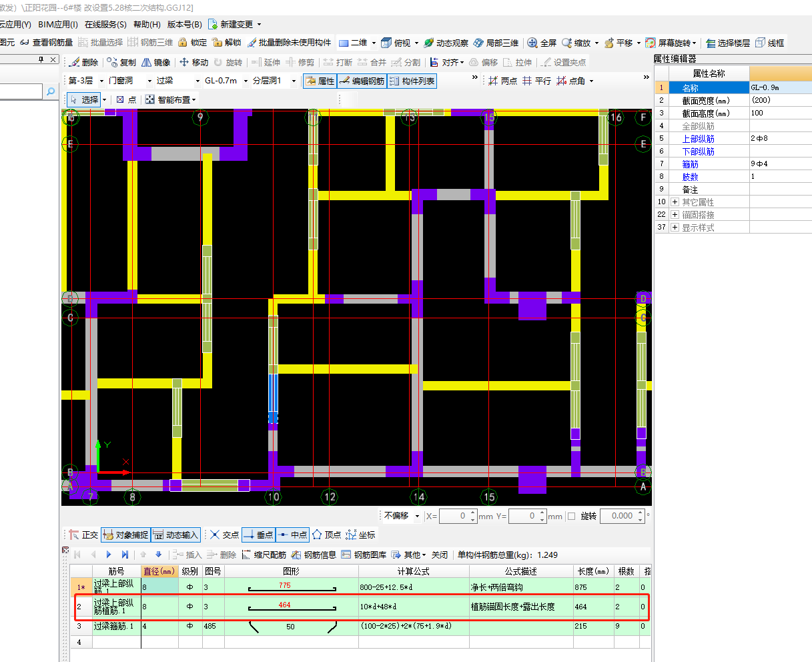
Task: Toggle the 编辑钢筋 button
Action: pos(362,81)
